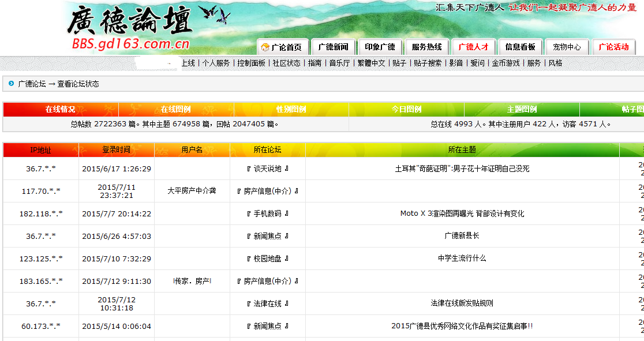Screen dimensions: 644x341
Task: Open the 金币游戏 menu
Action: (x=506, y=63)
